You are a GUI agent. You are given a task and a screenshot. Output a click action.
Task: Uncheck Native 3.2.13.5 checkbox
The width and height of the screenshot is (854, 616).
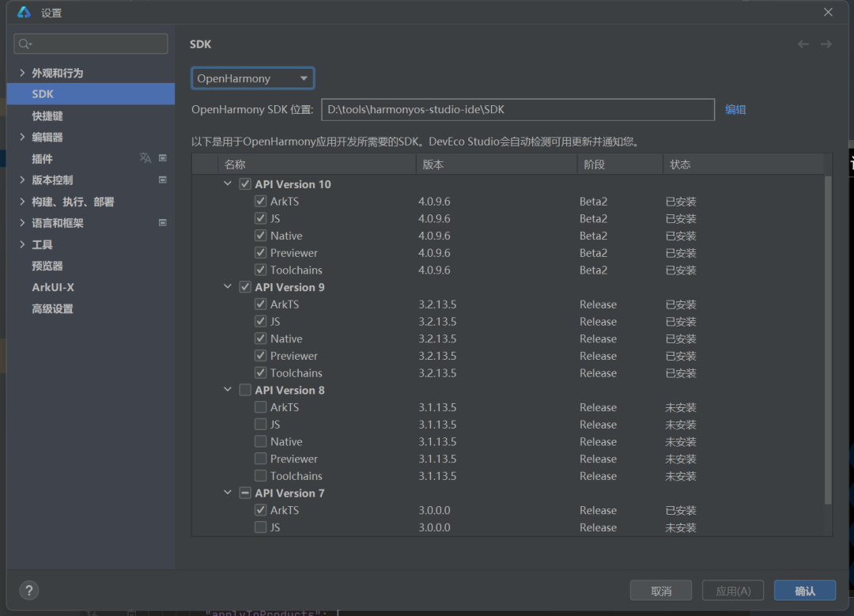click(260, 338)
